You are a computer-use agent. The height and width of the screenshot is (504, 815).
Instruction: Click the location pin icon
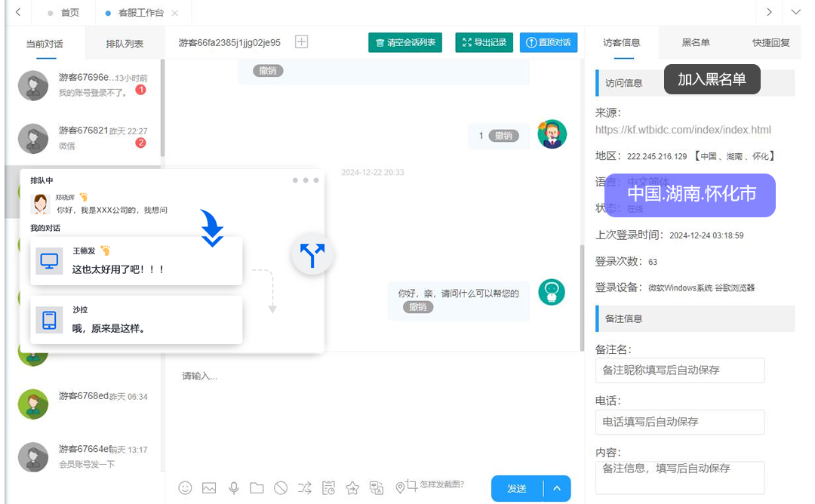point(400,487)
